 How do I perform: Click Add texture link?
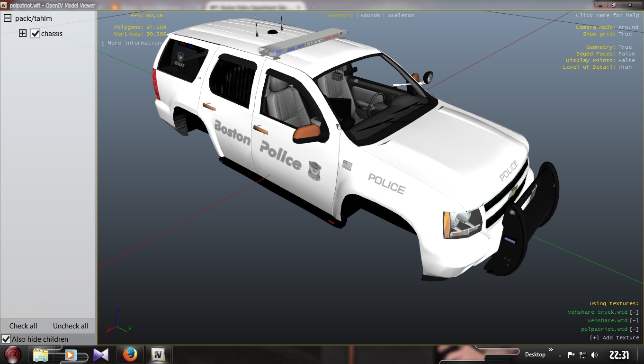[614, 338]
